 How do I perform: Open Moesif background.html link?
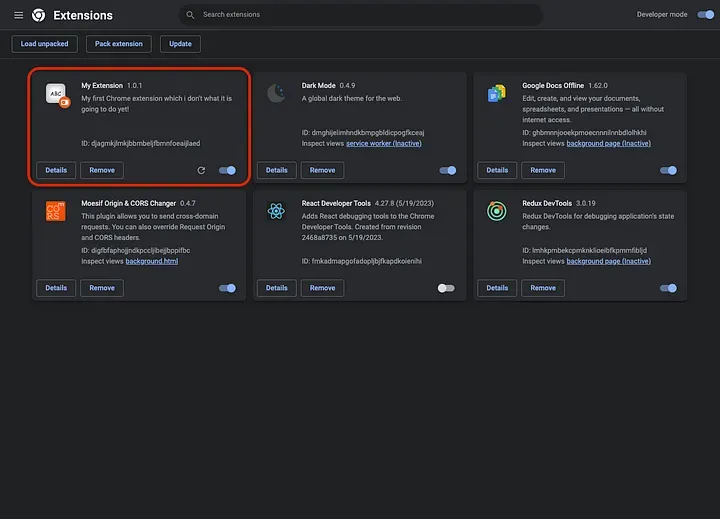click(152, 261)
